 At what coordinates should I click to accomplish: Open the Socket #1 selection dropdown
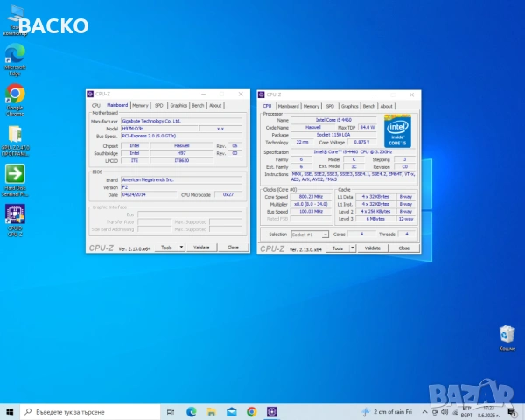(310, 234)
